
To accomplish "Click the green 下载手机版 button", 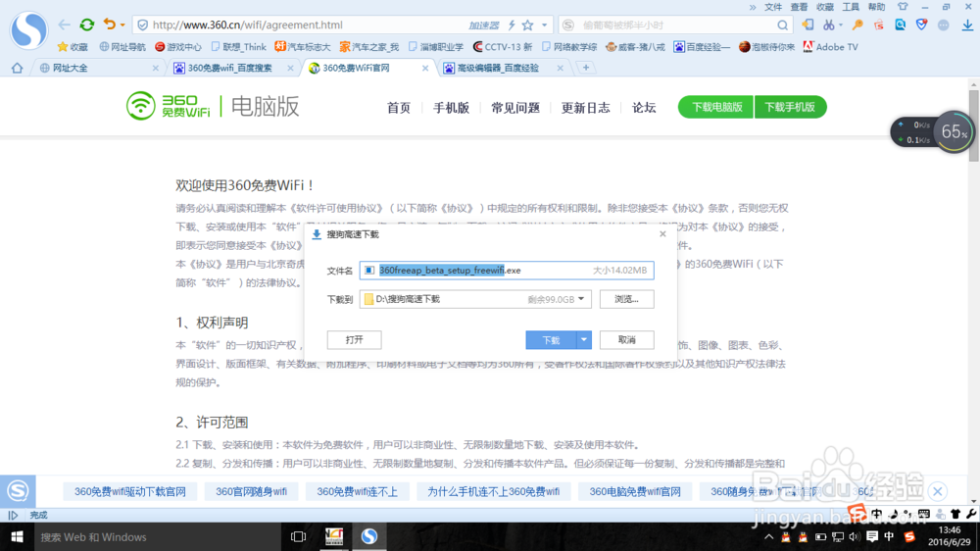I will click(x=791, y=107).
